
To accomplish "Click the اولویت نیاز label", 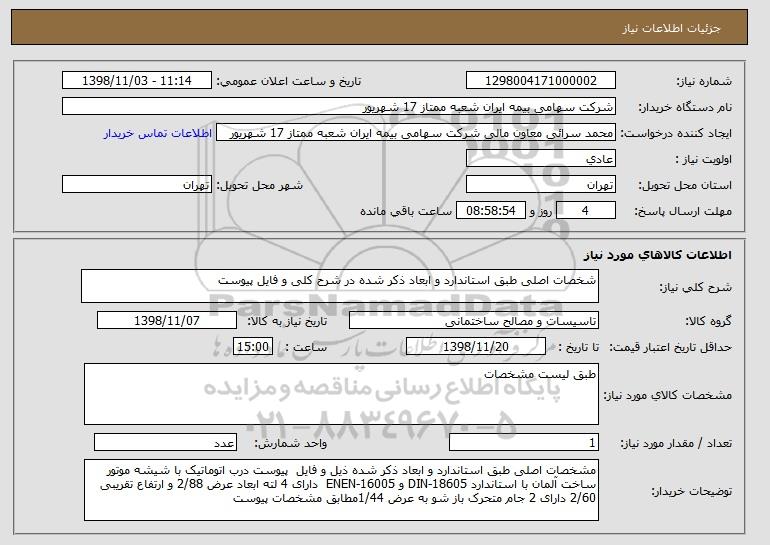I will [704, 160].
